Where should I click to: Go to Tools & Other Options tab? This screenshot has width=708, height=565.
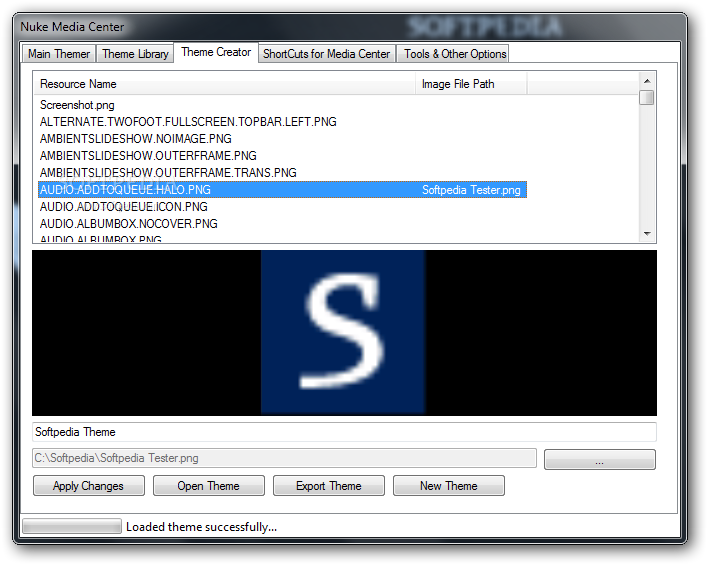tap(455, 54)
